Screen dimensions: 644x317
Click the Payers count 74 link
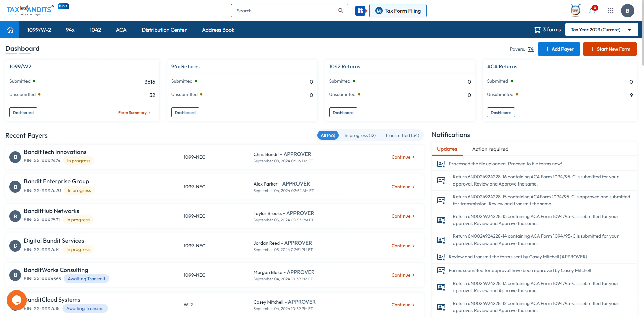[x=530, y=49]
